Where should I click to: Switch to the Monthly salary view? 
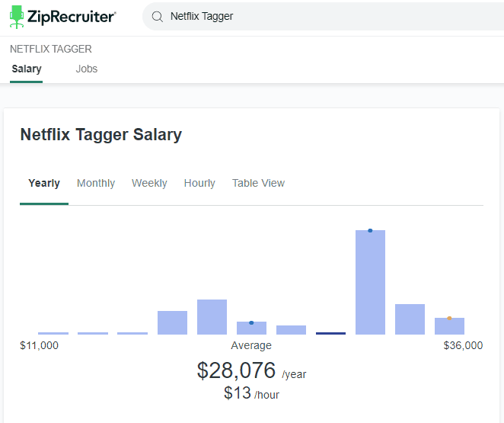pyautogui.click(x=96, y=183)
